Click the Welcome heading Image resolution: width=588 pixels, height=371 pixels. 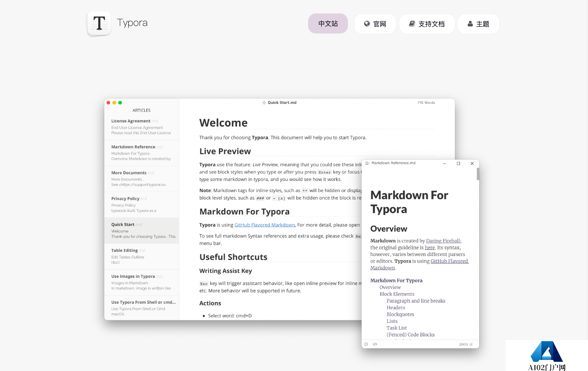coord(223,123)
